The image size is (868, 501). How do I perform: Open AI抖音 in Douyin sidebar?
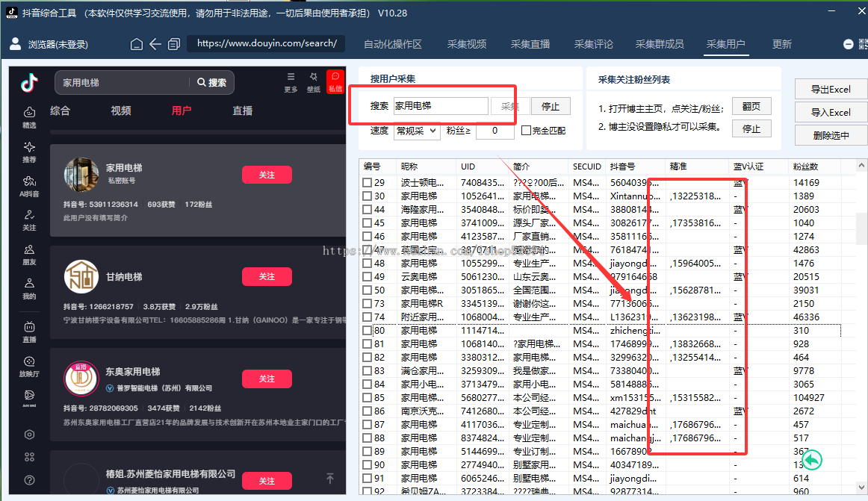tap(29, 186)
